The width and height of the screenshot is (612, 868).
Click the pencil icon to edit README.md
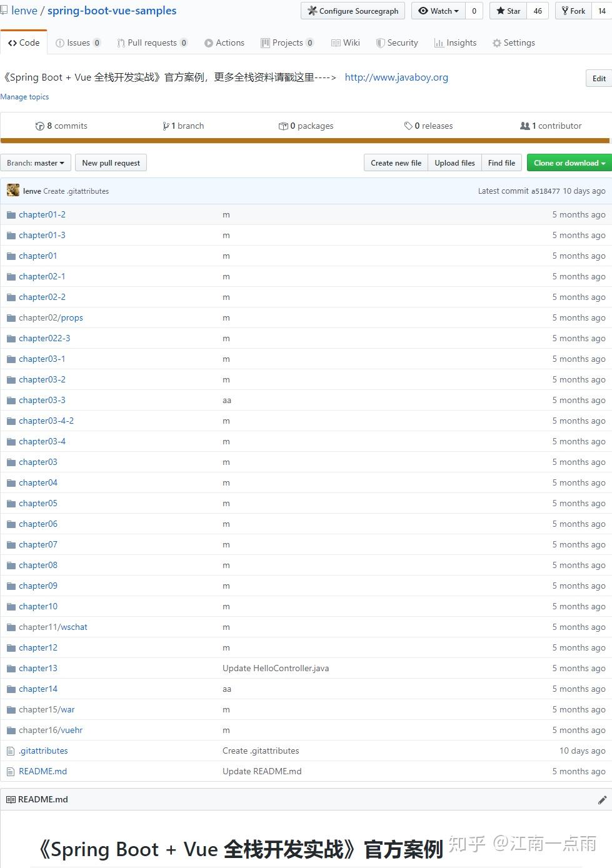(x=601, y=799)
